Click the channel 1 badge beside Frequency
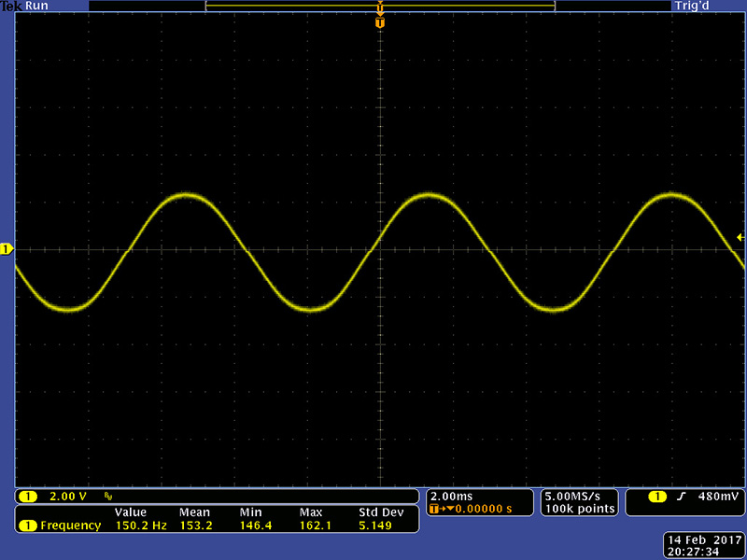The image size is (747, 560). [28, 525]
